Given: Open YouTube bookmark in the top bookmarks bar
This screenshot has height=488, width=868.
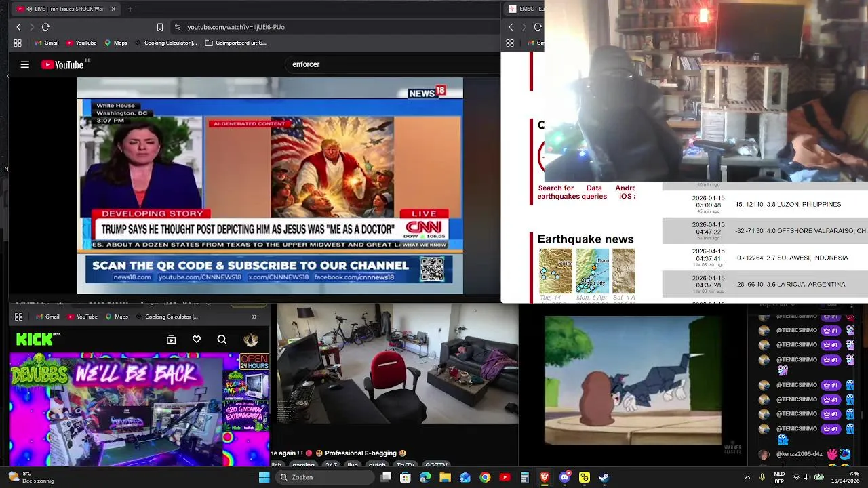Looking at the screenshot, I should tap(81, 43).
